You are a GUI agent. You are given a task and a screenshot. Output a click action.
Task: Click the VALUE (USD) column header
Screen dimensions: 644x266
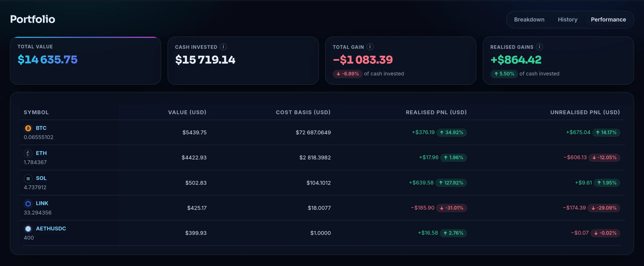point(187,112)
